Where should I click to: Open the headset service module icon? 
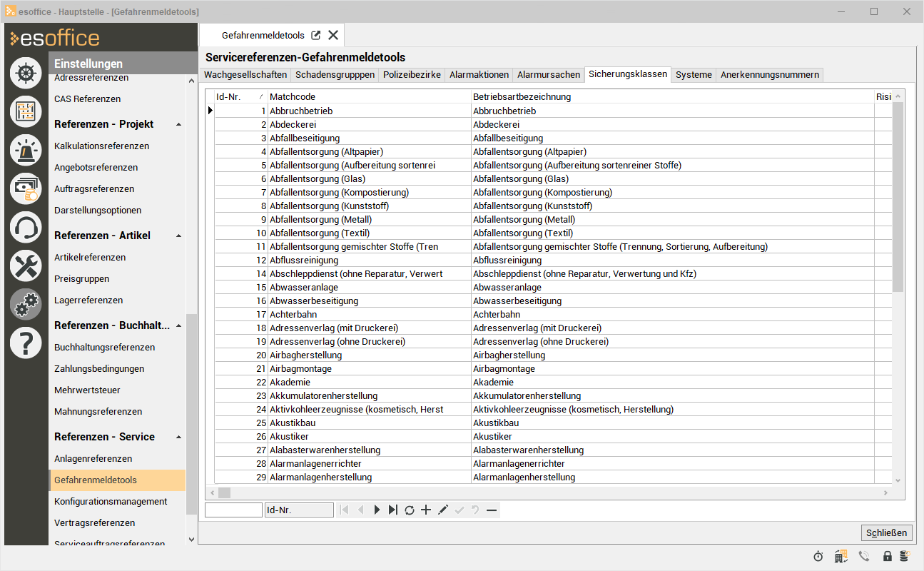coord(26,227)
